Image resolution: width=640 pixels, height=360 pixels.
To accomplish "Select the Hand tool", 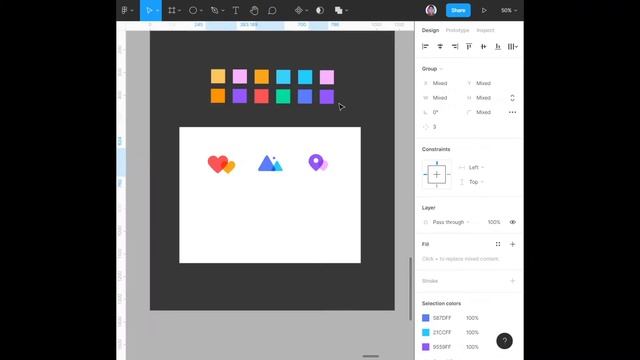I will coord(254,11).
